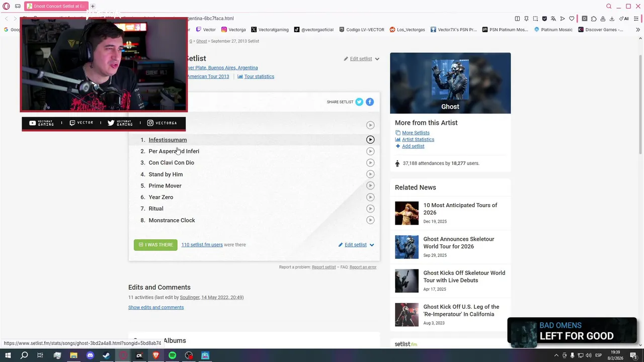Open the Infestissumam song link

pyautogui.click(x=168, y=140)
